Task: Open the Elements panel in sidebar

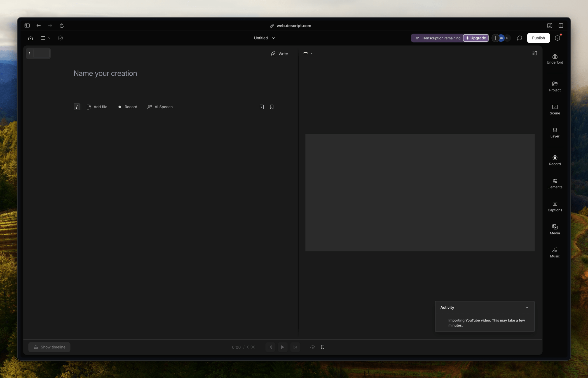Action: click(554, 183)
